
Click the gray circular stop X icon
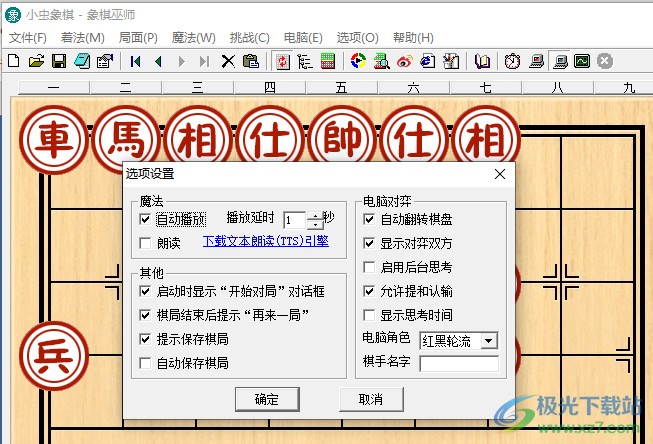(x=605, y=61)
